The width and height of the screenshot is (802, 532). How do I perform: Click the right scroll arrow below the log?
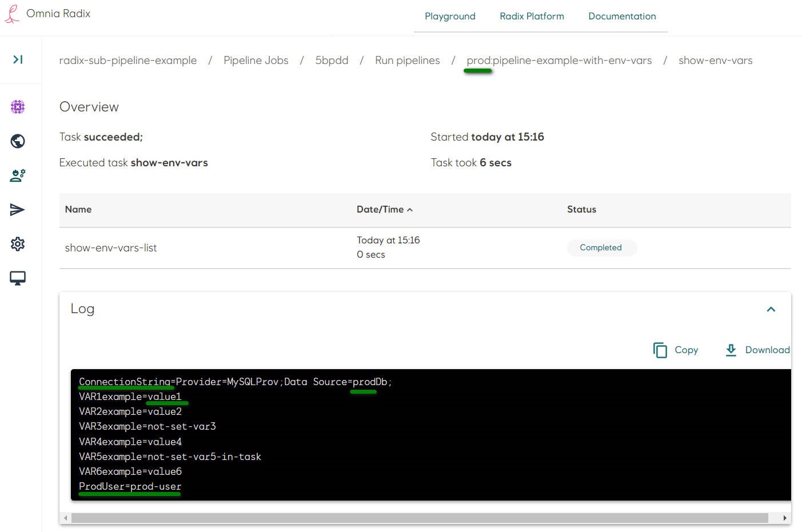(785, 518)
